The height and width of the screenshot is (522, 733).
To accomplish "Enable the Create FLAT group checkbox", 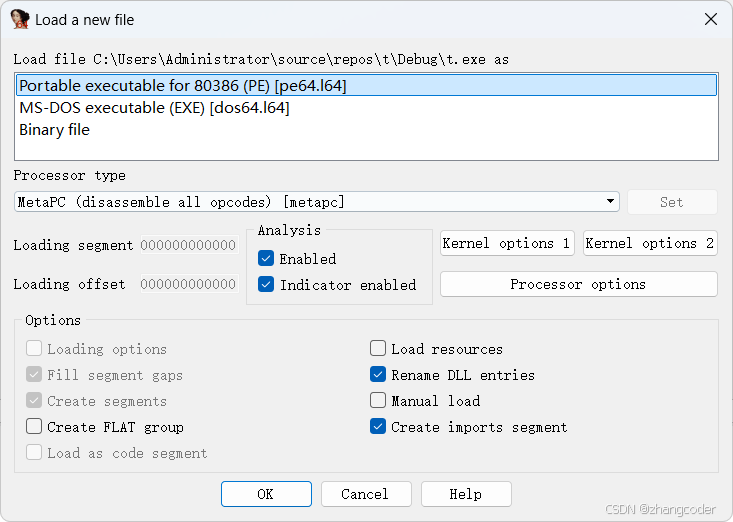I will click(x=34, y=427).
